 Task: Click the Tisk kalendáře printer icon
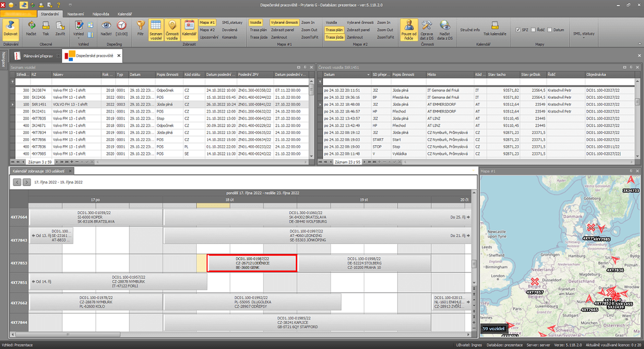494,29
